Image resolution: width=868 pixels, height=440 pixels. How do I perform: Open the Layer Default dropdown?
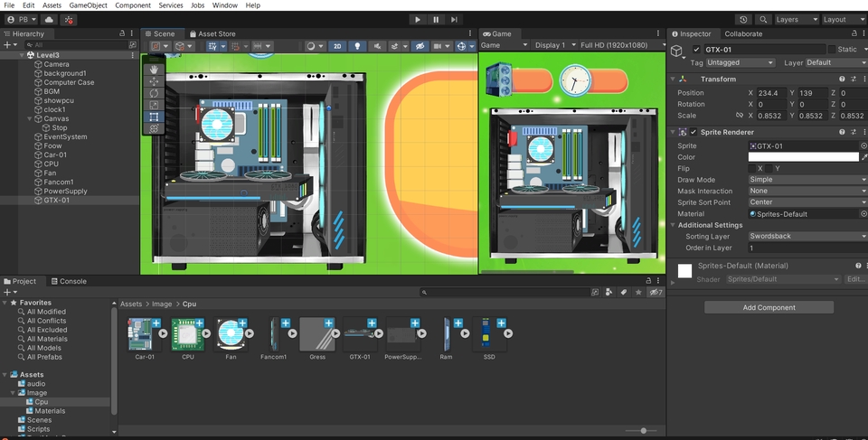pos(835,62)
